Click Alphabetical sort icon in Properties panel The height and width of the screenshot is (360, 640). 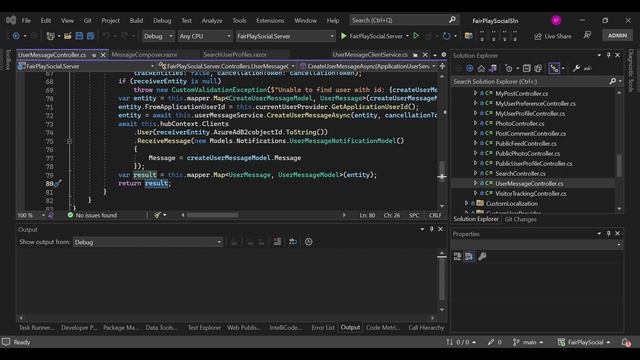pyautogui.click(x=469, y=256)
